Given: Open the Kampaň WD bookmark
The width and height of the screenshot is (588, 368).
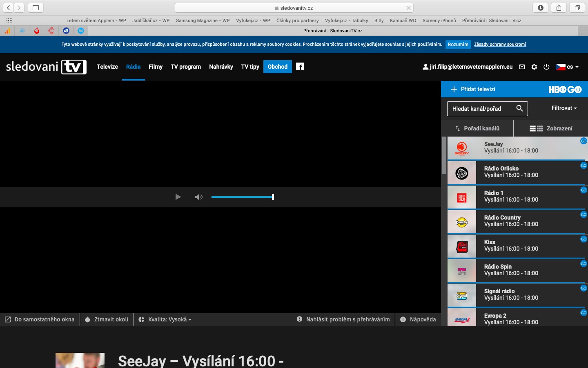Looking at the screenshot, I should coord(403,20).
